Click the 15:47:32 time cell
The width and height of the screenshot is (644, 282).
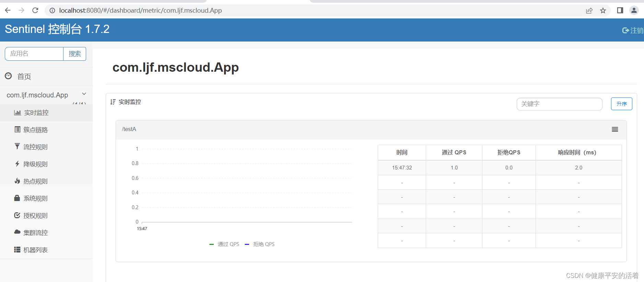pos(402,168)
